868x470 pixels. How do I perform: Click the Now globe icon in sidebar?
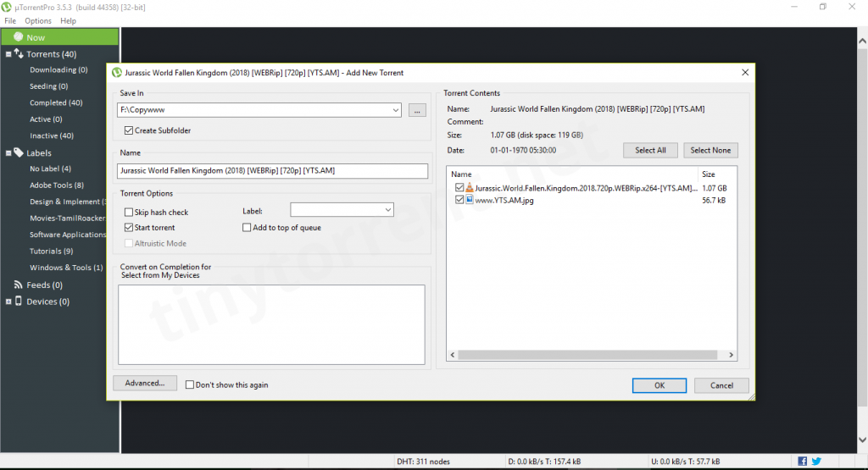19,37
